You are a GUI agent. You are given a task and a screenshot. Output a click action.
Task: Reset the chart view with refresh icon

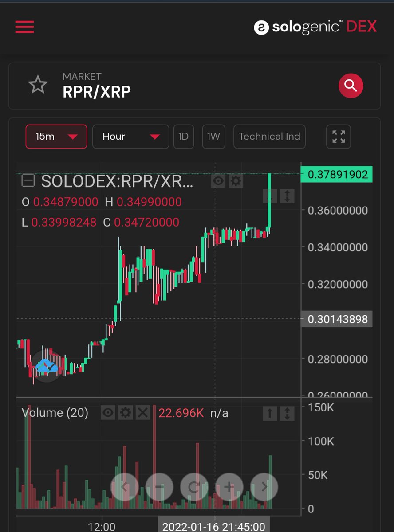point(194,487)
